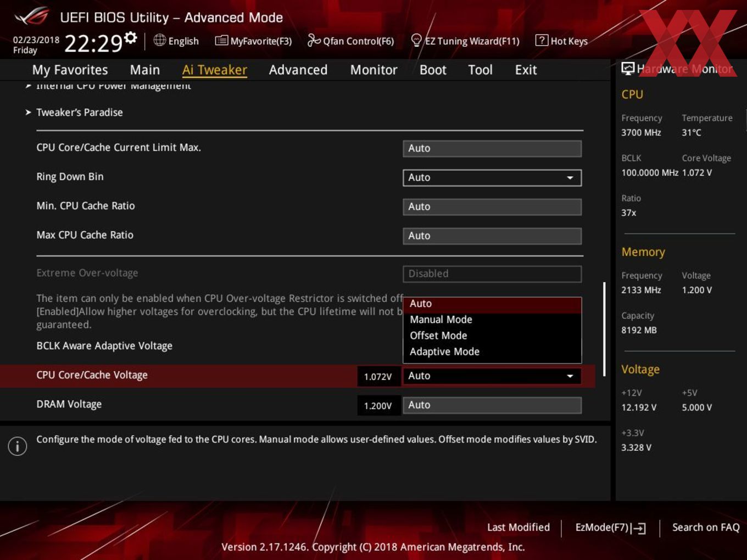Open date/time settings gear icon
Image resolution: width=747 pixels, height=560 pixels.
coord(130,37)
